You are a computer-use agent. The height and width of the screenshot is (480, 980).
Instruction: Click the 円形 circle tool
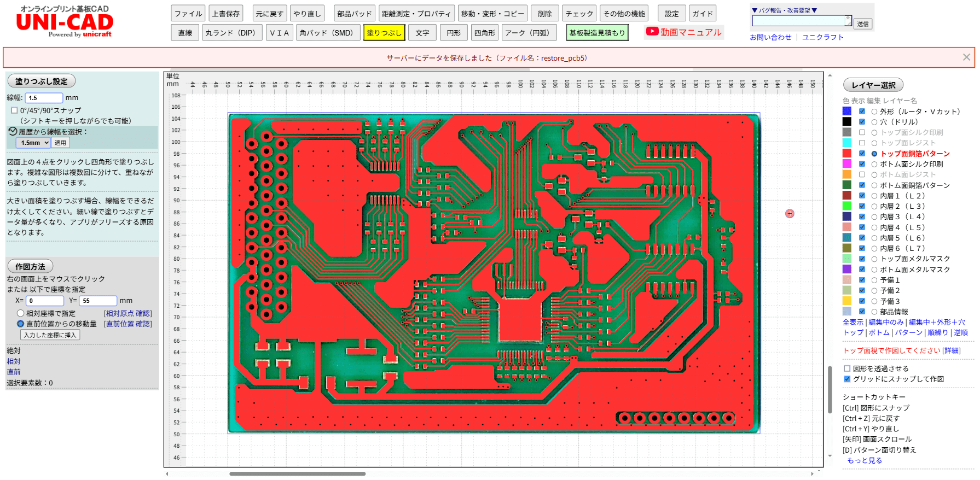[x=454, y=33]
